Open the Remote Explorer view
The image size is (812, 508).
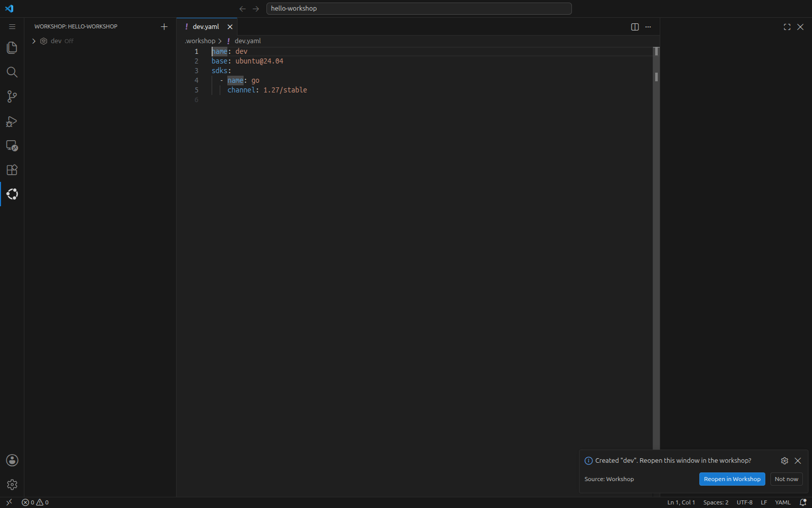coord(12,145)
